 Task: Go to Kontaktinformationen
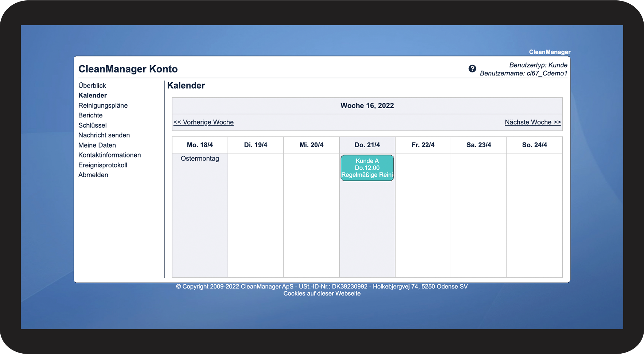tap(110, 155)
